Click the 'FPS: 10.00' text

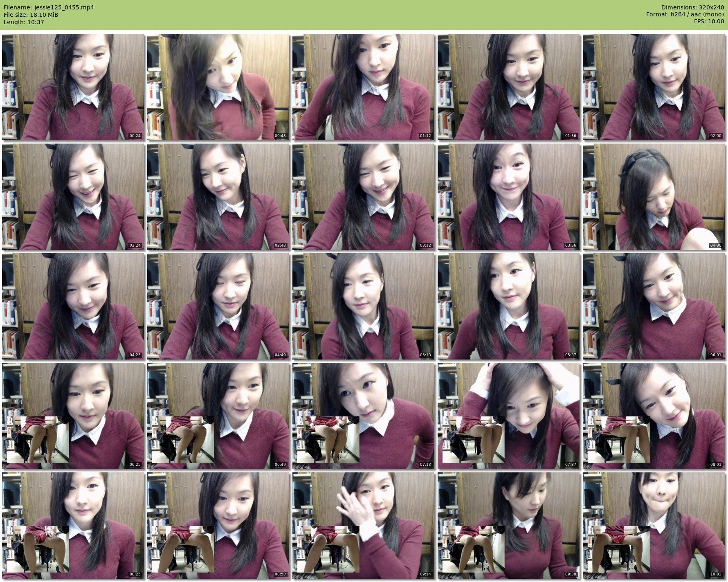[x=709, y=22]
